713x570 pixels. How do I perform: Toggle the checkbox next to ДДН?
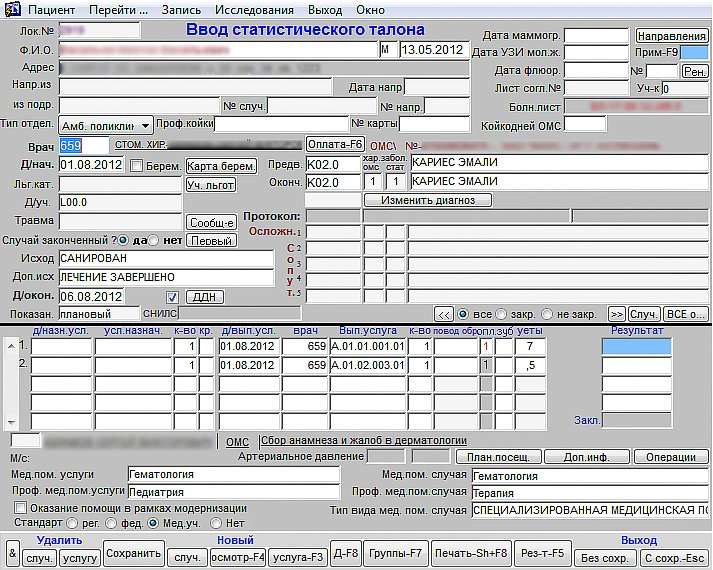tap(172, 297)
